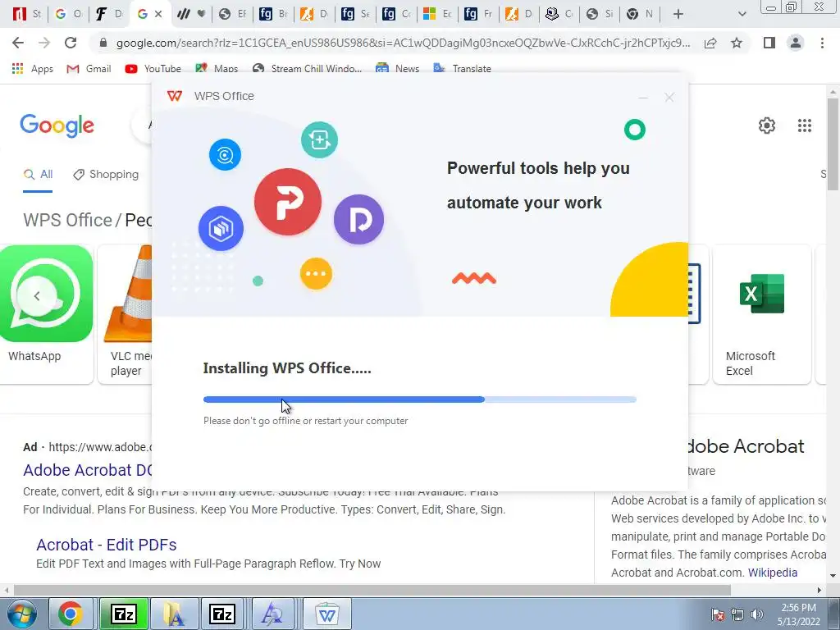Click the Google logo
840x630 pixels.
click(x=57, y=126)
